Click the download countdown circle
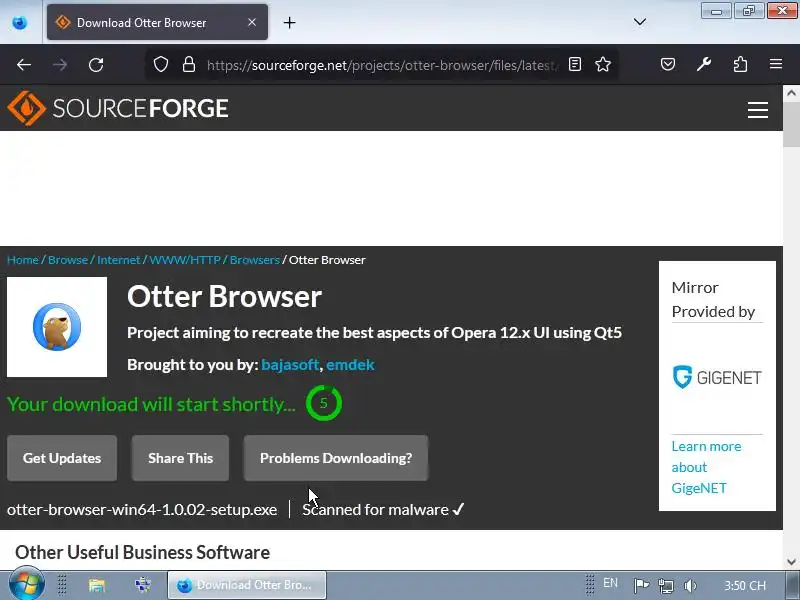Image resolution: width=800 pixels, height=600 pixels. coord(323,404)
